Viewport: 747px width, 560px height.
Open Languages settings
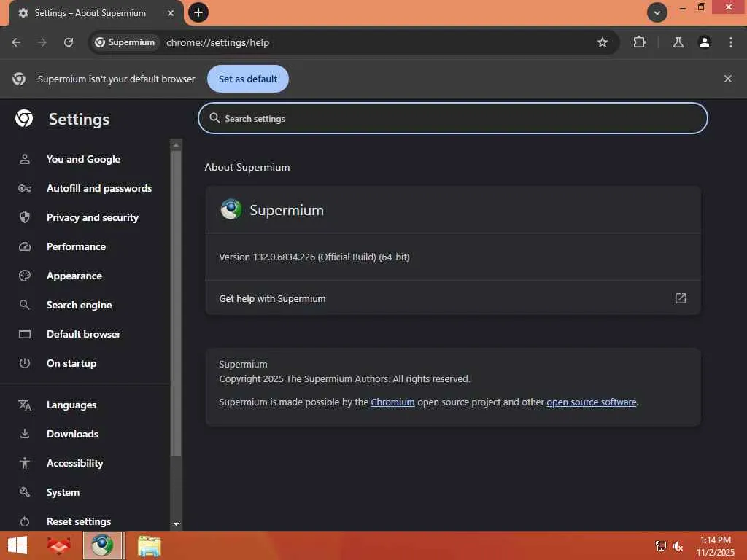coord(71,405)
